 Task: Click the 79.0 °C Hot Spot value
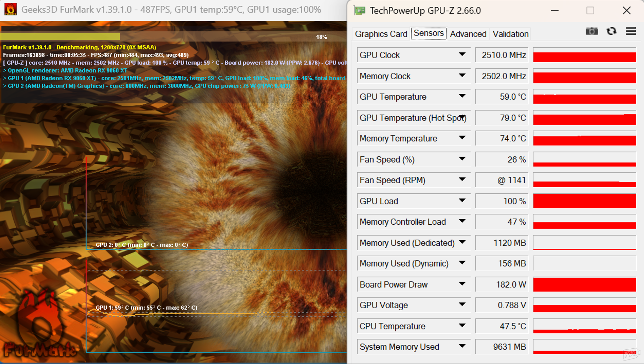click(x=502, y=118)
